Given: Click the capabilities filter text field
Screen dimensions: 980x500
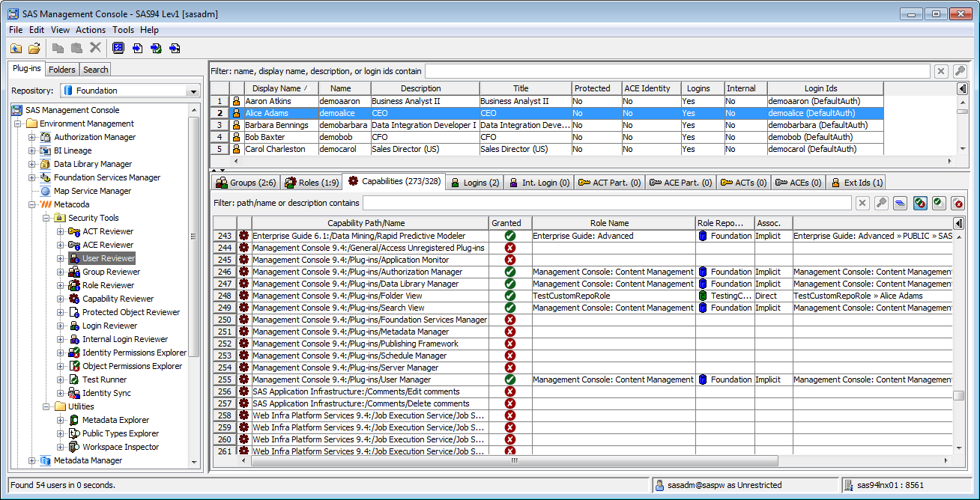Looking at the screenshot, I should point(607,203).
